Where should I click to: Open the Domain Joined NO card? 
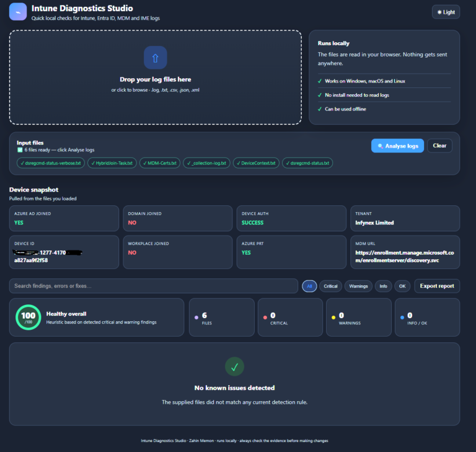pyautogui.click(x=178, y=218)
